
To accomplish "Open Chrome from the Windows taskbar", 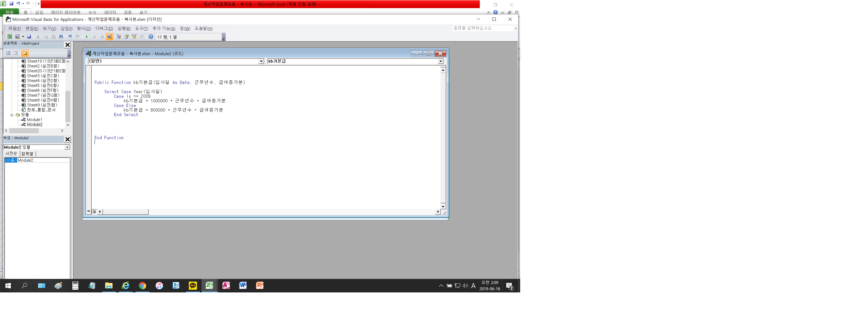I will coord(142,286).
